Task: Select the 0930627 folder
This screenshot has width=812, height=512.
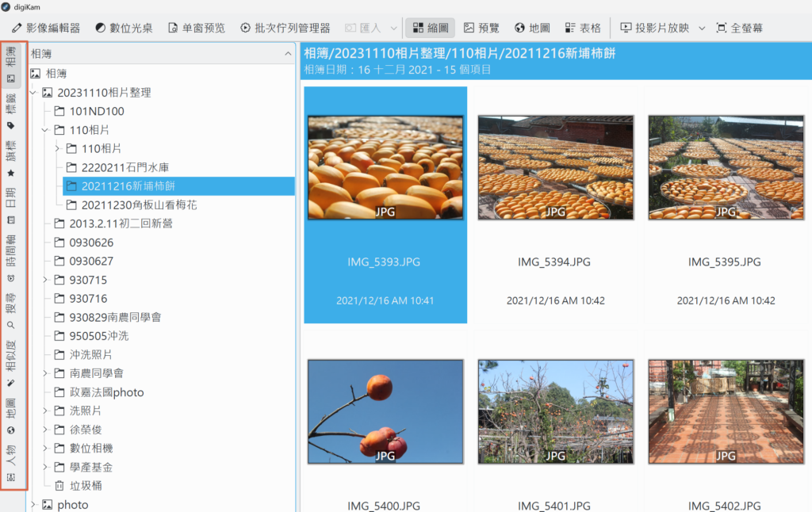Action: [x=83, y=262]
